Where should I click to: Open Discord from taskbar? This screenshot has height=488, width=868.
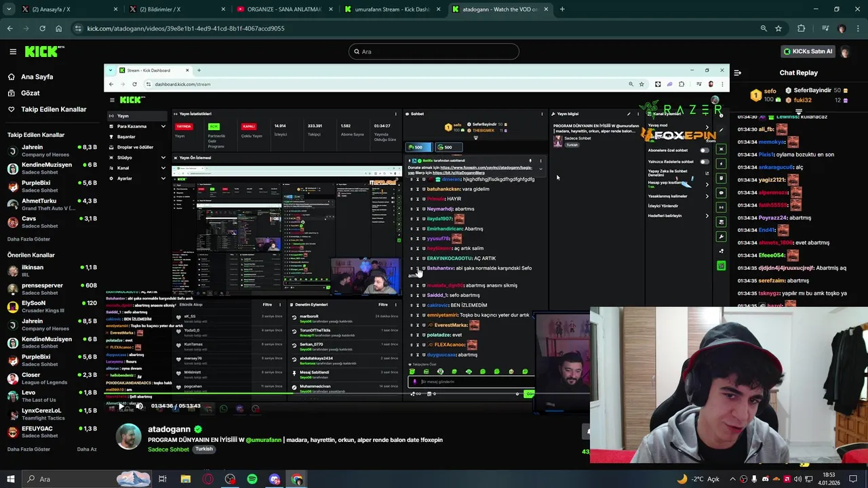click(275, 479)
